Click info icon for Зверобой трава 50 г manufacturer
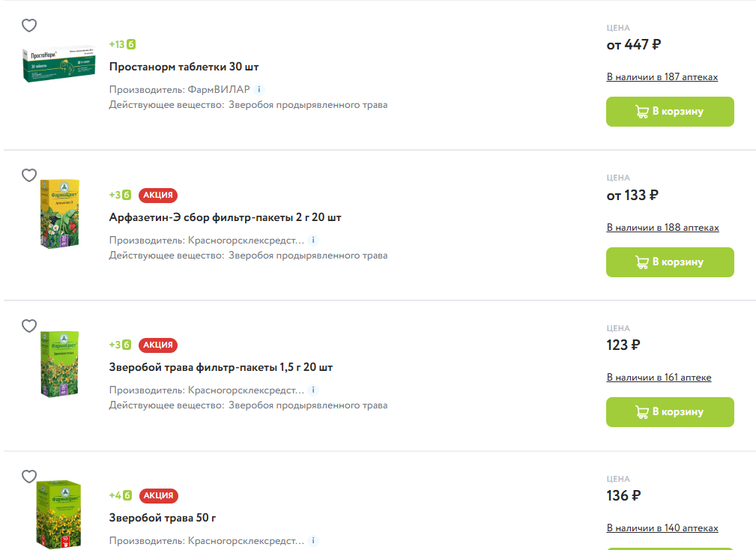 pos(313,540)
